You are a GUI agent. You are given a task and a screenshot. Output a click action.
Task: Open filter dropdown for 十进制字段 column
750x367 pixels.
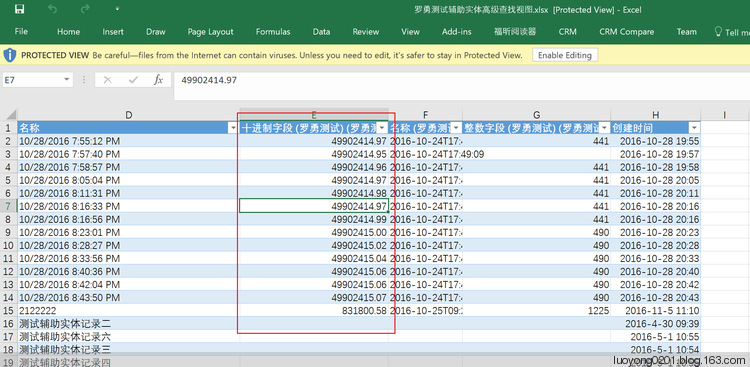tap(382, 128)
